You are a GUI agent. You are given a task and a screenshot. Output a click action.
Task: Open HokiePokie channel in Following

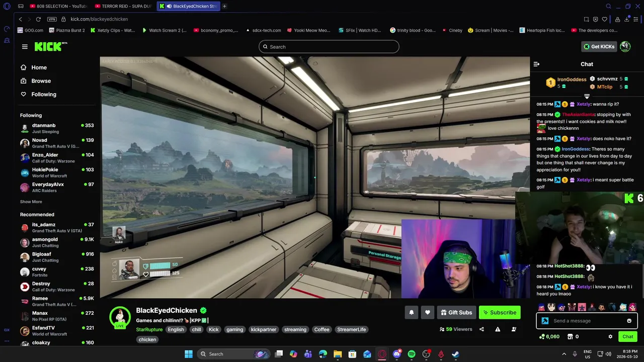(x=57, y=172)
